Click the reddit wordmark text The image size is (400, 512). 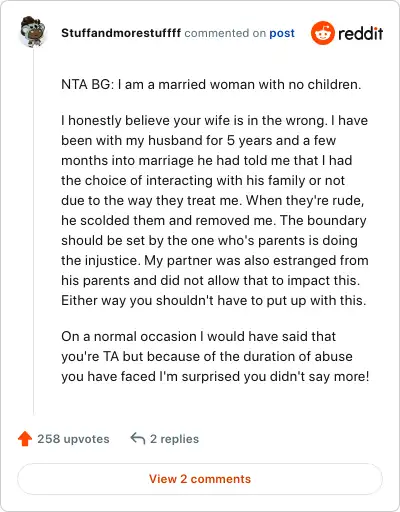(x=361, y=33)
